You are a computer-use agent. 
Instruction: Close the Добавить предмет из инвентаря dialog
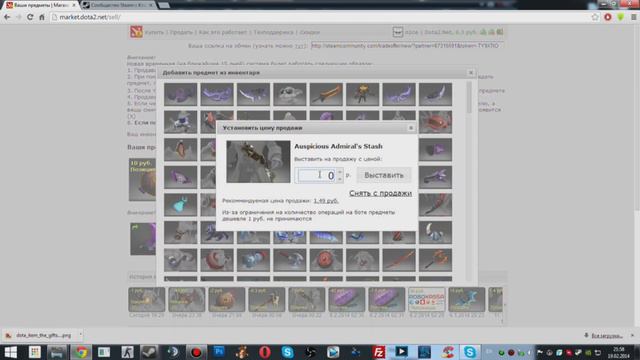pyautogui.click(x=471, y=72)
